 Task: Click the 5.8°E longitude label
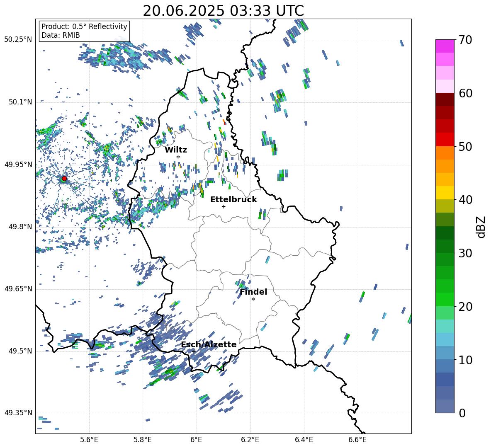click(143, 440)
